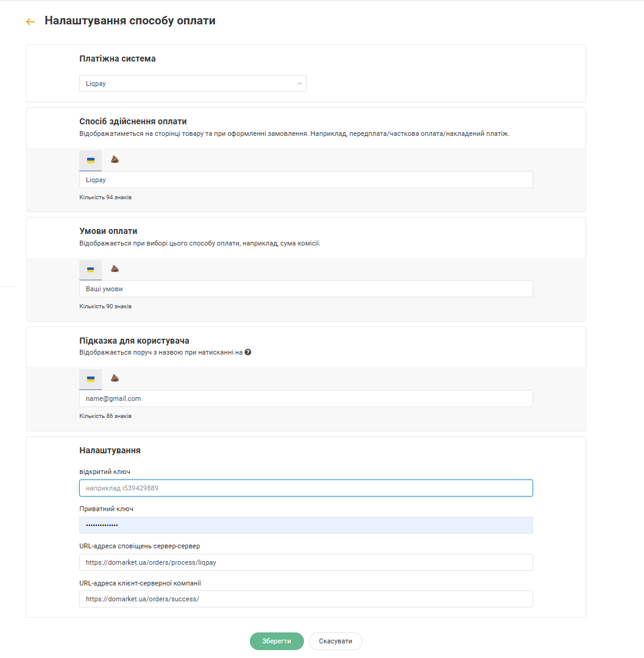Select Ukrainian flag tab under Спосіб здійснення оплати
Screen dimensions: 644x658
tap(91, 160)
